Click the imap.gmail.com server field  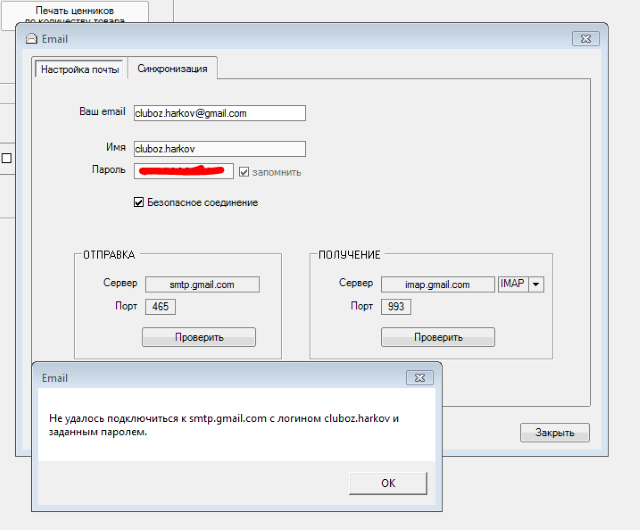click(x=438, y=285)
